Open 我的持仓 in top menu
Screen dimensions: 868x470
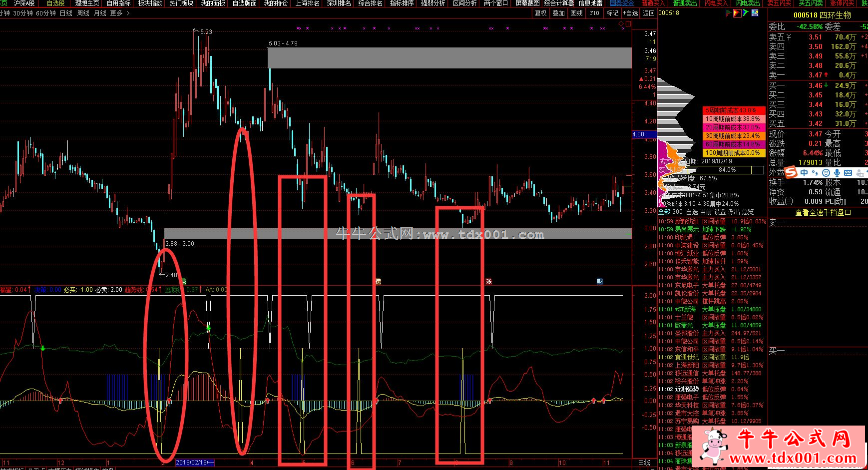point(276,3)
